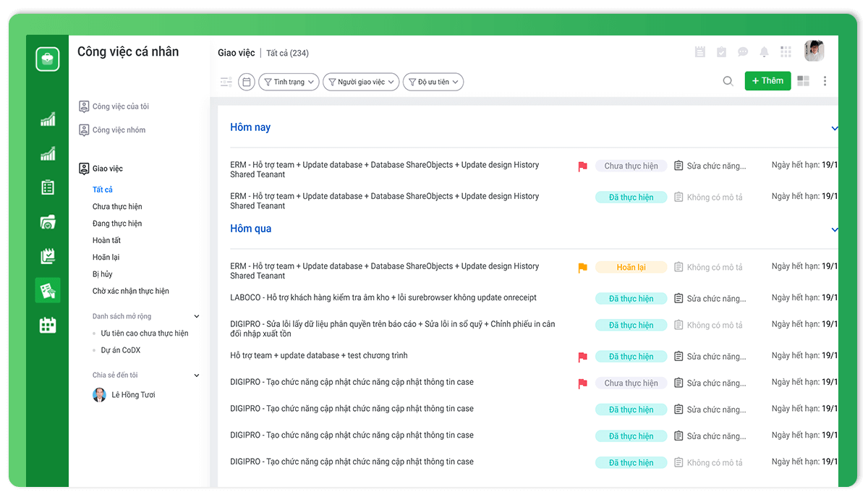
Task: Click the orange flag on the Hoãn lại row
Action: point(583,268)
